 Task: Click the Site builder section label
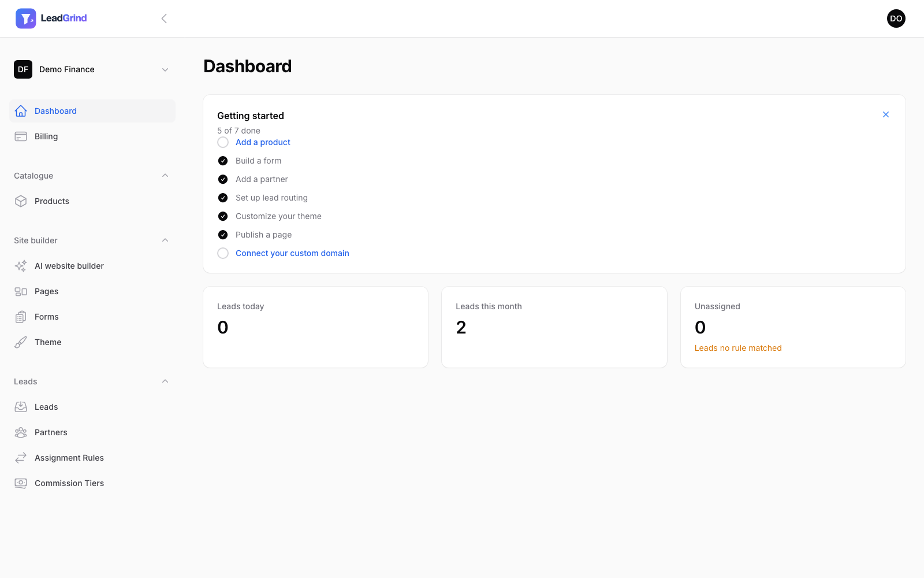pos(36,240)
